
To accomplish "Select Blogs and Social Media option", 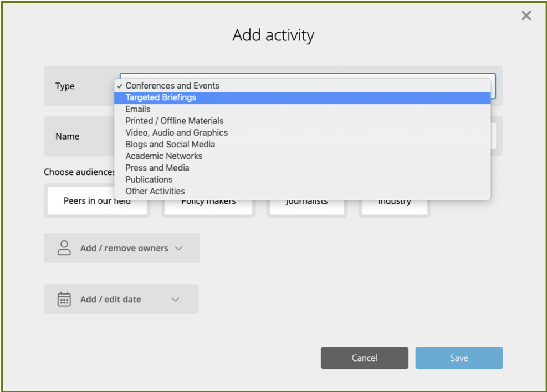I will pos(170,144).
